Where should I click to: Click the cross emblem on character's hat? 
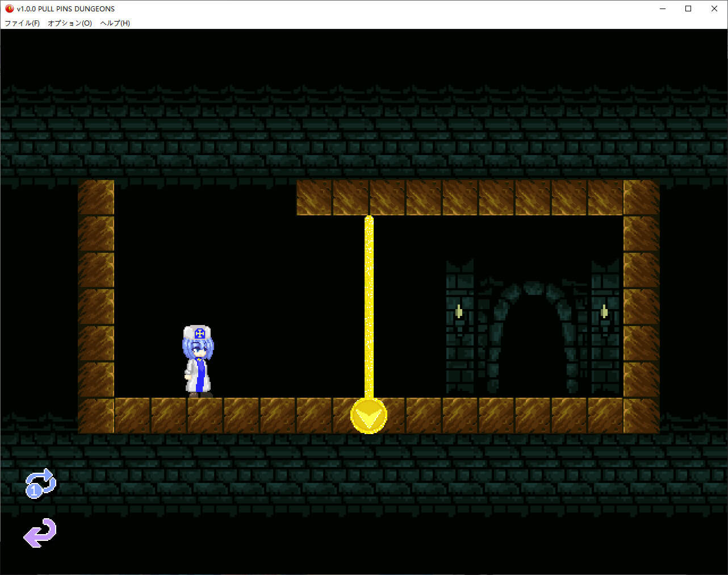199,334
